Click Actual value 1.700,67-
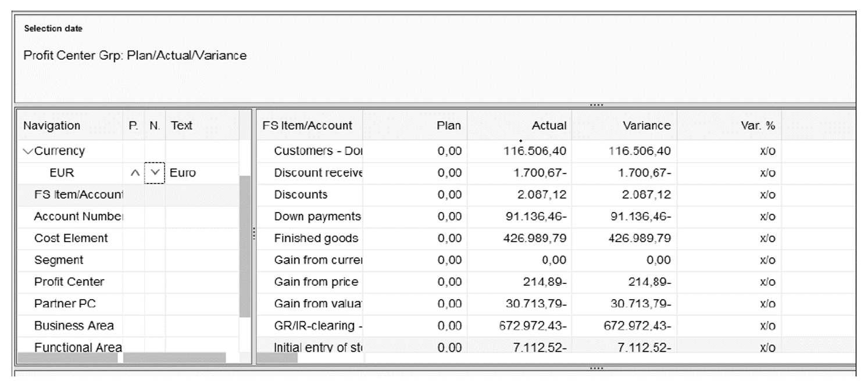This screenshot has width=868, height=385. tap(540, 173)
